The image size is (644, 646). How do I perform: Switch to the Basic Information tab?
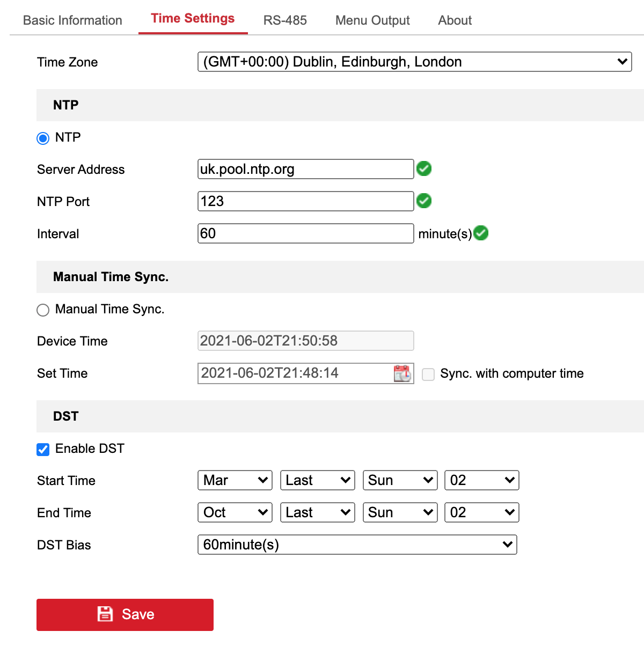72,20
